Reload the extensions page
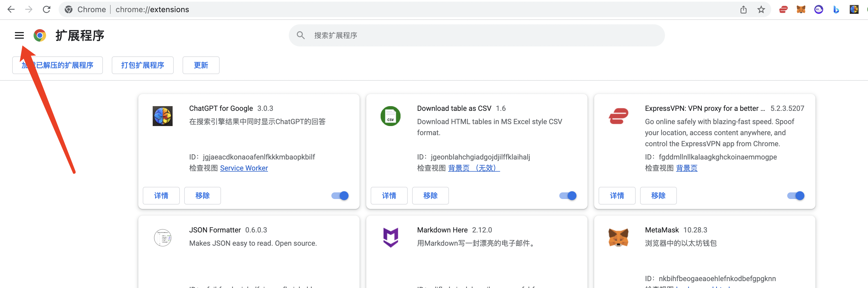Viewport: 868px width, 288px height. coord(47,9)
